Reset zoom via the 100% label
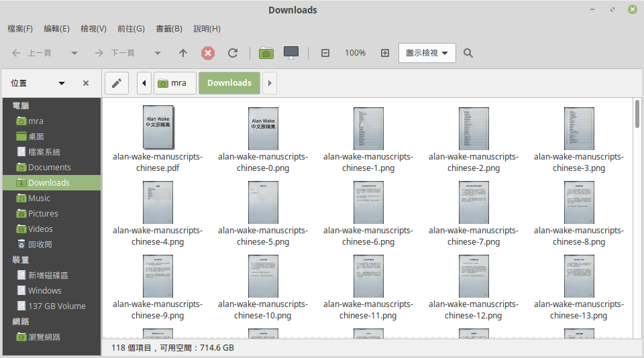644x358 pixels. point(356,53)
